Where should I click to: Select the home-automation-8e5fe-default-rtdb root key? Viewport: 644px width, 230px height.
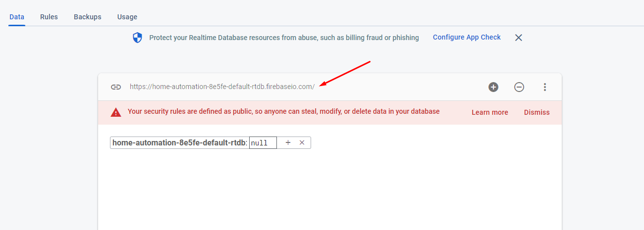pyautogui.click(x=179, y=143)
